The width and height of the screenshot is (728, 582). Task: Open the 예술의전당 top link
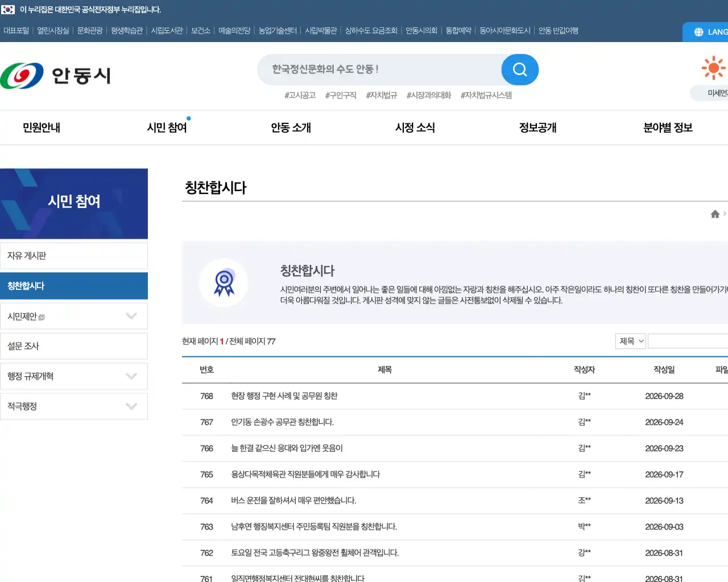pyautogui.click(x=234, y=31)
